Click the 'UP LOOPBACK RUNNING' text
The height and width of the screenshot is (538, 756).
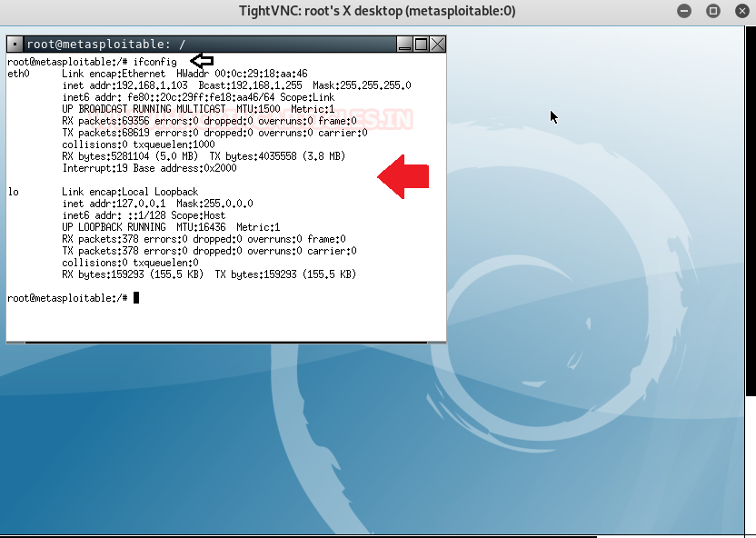click(x=114, y=227)
